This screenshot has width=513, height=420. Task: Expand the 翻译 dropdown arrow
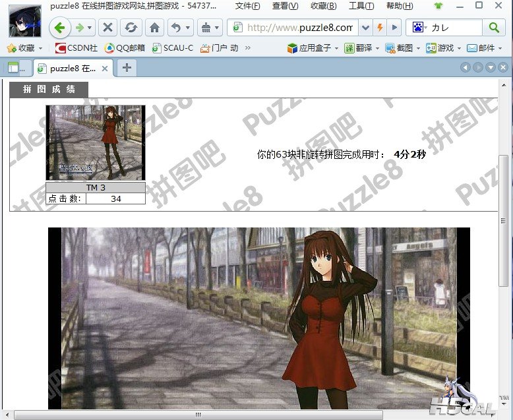pos(377,48)
